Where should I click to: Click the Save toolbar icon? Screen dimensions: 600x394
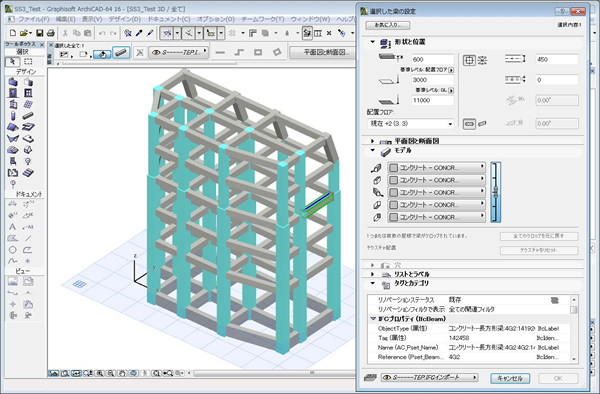[x=40, y=33]
